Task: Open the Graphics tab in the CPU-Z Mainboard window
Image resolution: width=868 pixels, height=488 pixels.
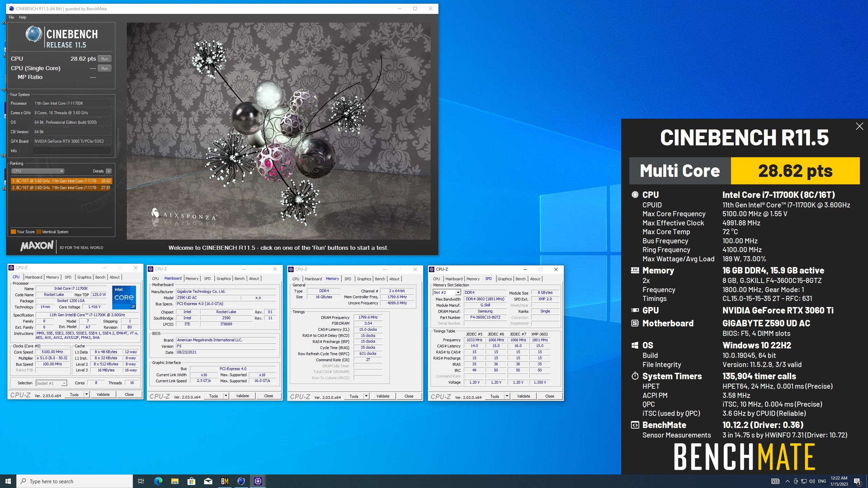Action: 224,279
